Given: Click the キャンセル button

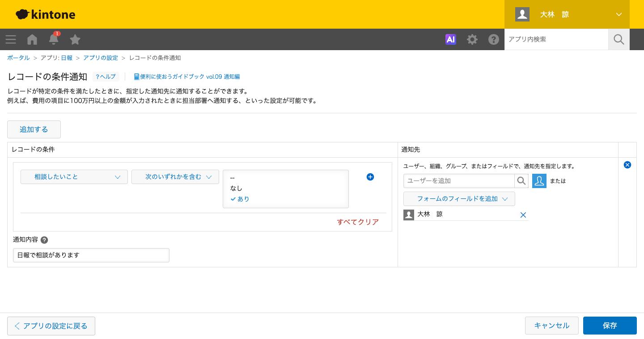Looking at the screenshot, I should click(552, 326).
